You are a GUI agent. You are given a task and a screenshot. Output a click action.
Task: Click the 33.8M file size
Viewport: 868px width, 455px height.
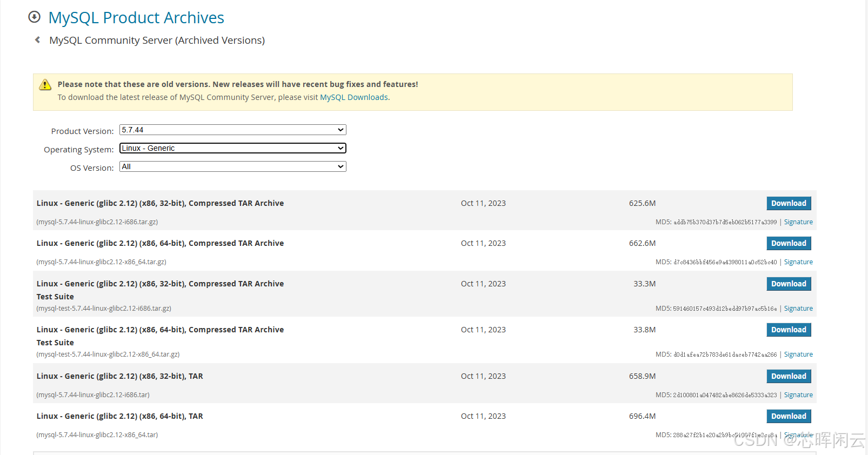644,330
